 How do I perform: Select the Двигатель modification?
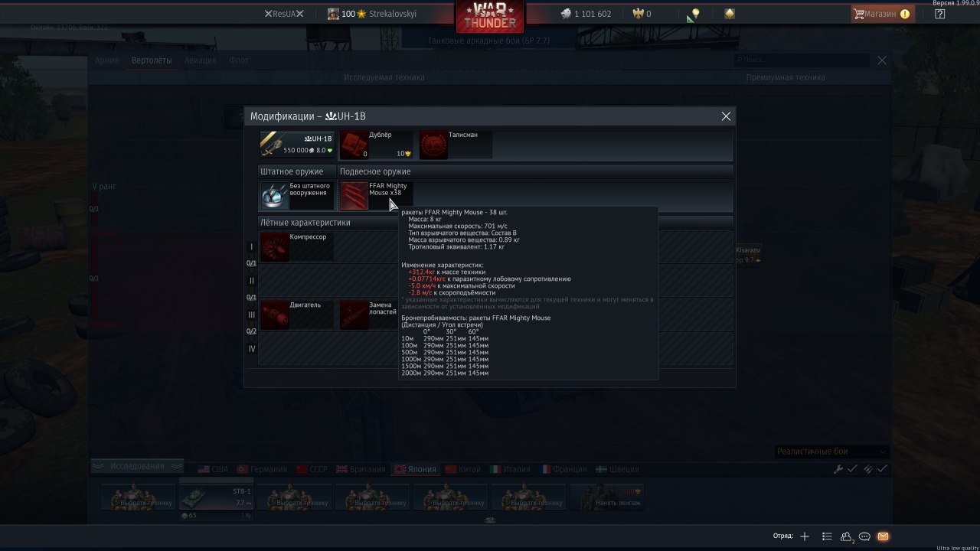coord(297,315)
